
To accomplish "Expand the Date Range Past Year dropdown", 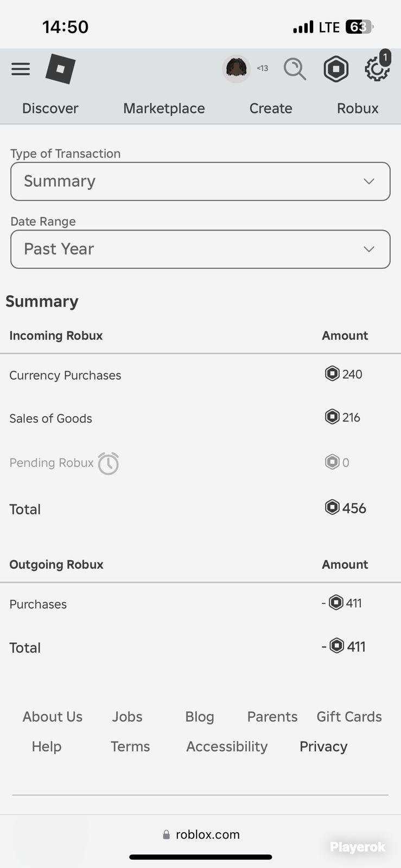I will point(200,249).
